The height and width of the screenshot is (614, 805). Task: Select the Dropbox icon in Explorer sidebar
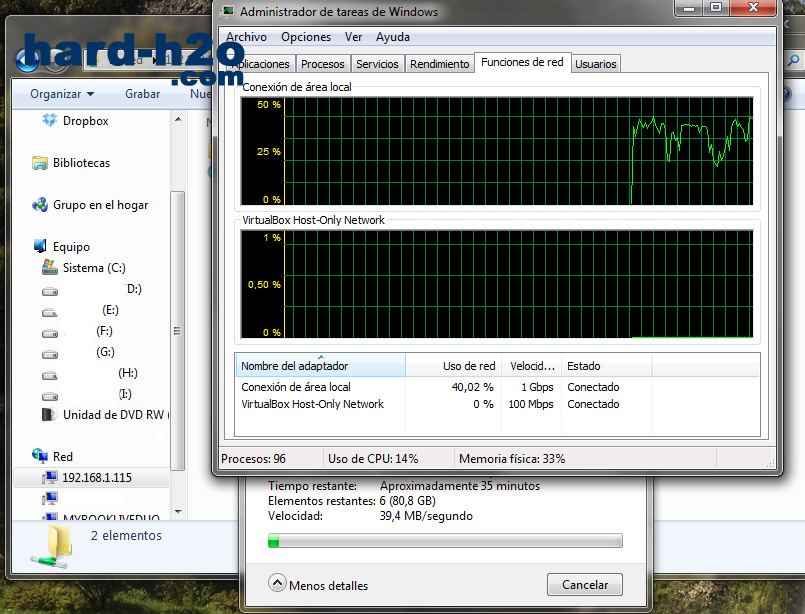[x=50, y=121]
